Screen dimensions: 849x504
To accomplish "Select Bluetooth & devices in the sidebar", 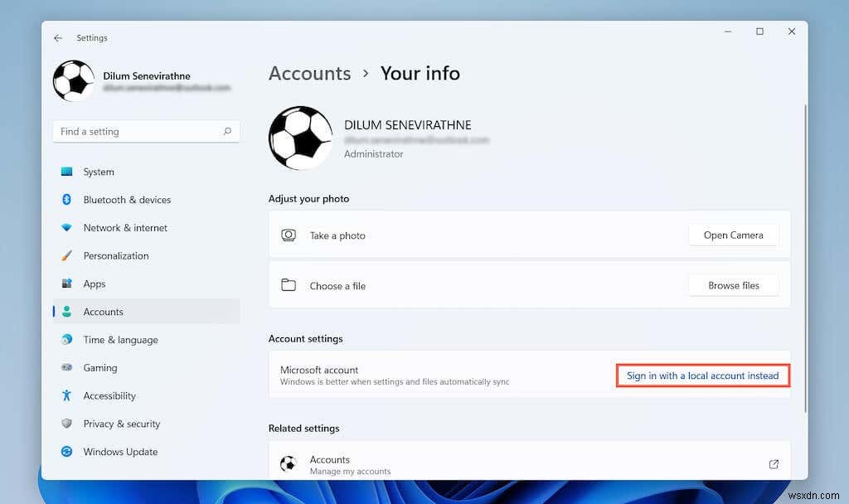I will (126, 200).
